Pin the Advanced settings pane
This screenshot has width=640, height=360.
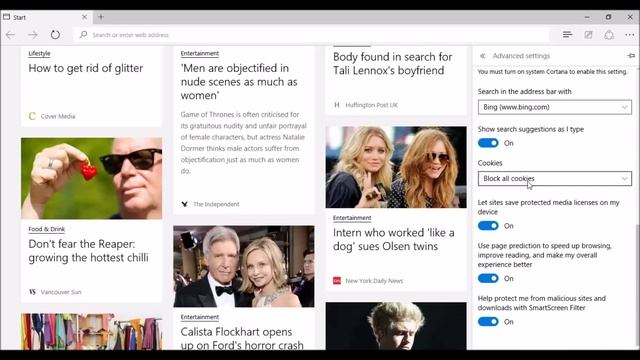[x=631, y=56]
